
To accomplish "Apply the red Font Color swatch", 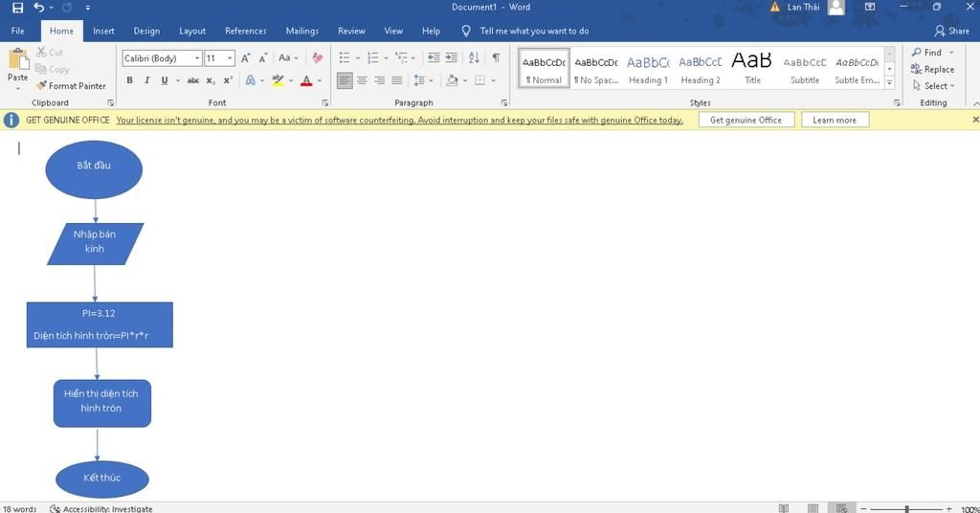I will pyautogui.click(x=306, y=80).
